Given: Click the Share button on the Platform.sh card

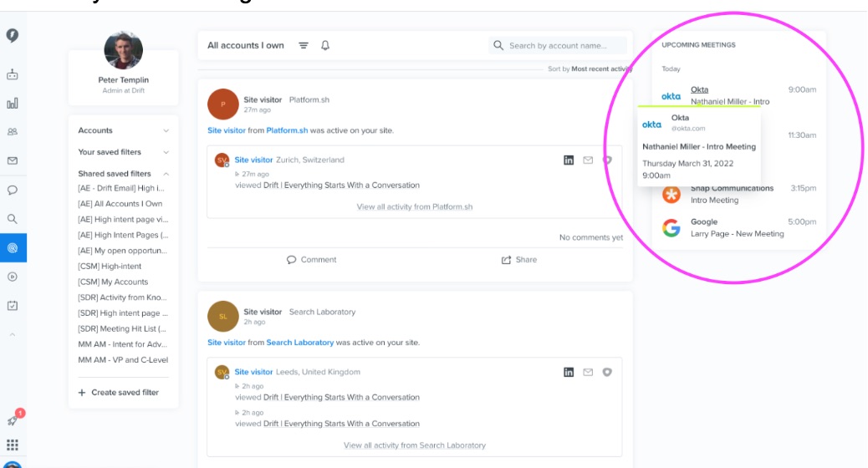Looking at the screenshot, I should pyautogui.click(x=518, y=259).
